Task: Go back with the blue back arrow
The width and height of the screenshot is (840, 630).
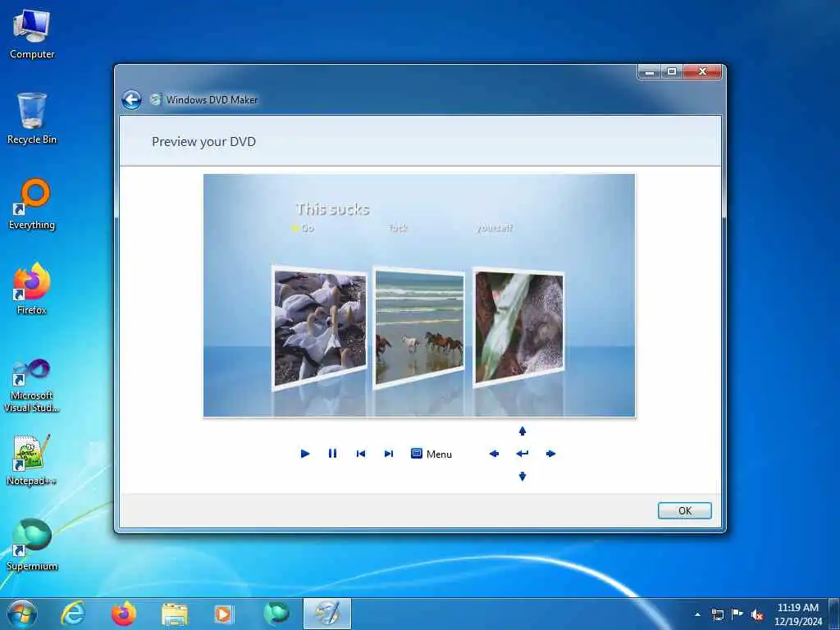Action: 131,99
